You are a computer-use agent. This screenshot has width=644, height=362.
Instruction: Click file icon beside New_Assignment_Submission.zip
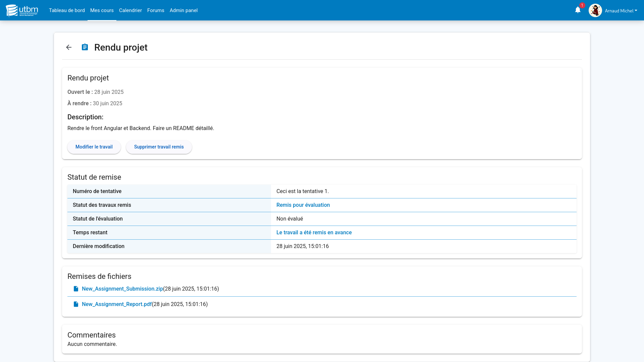tap(76, 289)
